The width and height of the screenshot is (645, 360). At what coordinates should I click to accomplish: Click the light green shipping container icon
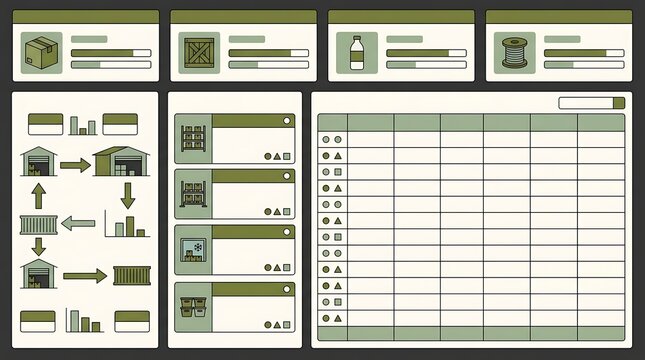(x=39, y=225)
